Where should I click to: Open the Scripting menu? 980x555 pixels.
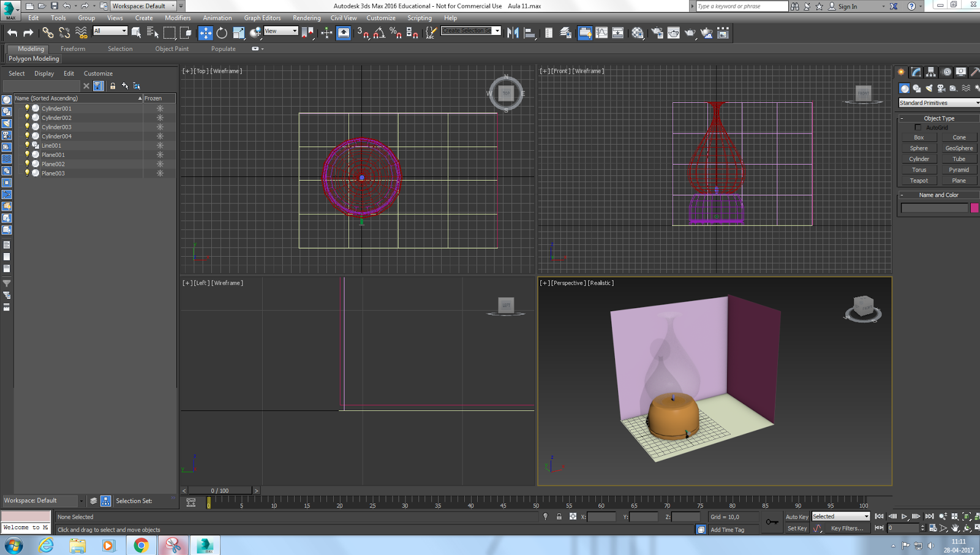click(x=420, y=18)
